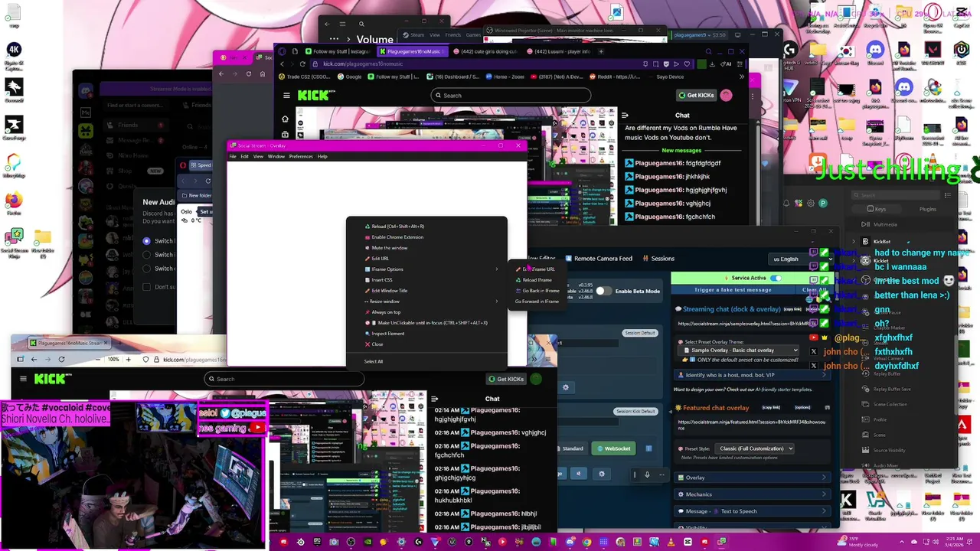The height and width of the screenshot is (551, 980).
Task: Open Preferences menu in Social Stream Overlay
Action: pyautogui.click(x=301, y=157)
